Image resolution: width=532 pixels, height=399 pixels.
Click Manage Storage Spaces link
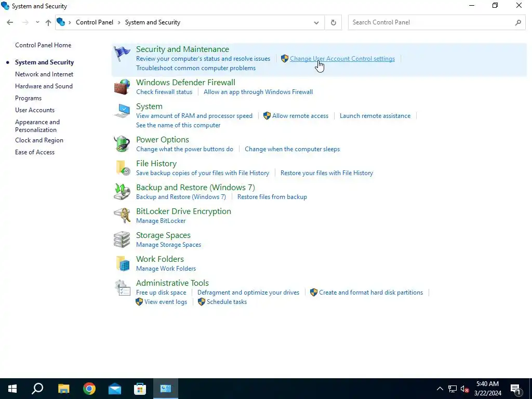click(169, 245)
